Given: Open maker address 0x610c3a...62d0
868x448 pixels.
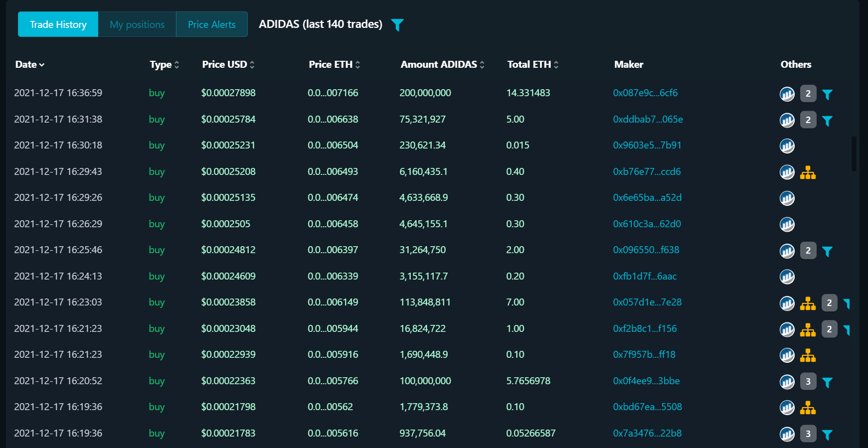Looking at the screenshot, I should 647,224.
